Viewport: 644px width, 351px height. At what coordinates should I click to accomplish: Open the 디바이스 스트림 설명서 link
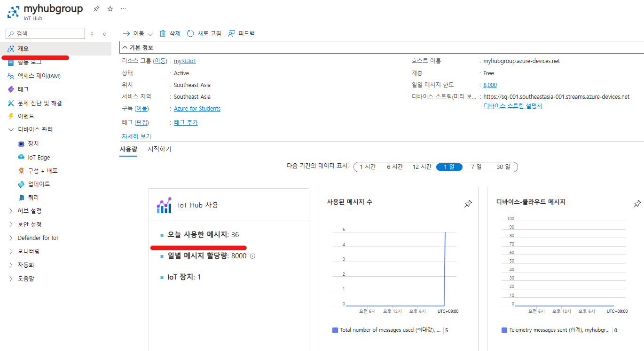(x=512, y=106)
